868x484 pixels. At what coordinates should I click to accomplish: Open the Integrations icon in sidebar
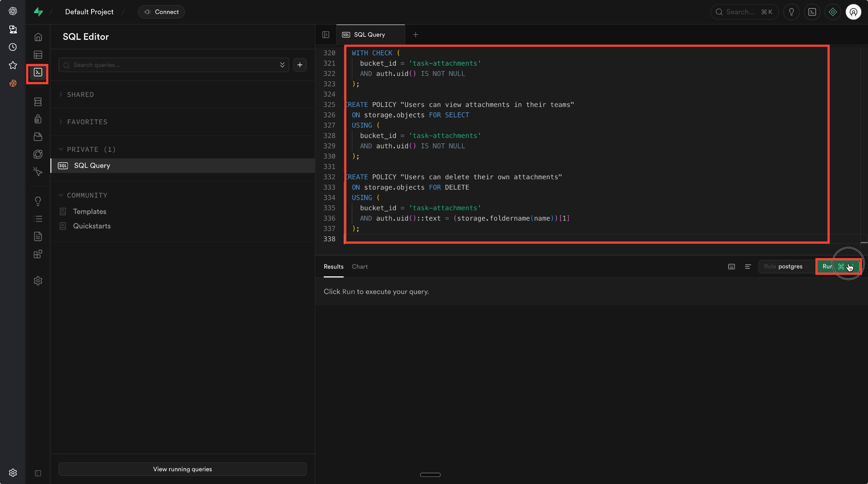(38, 254)
